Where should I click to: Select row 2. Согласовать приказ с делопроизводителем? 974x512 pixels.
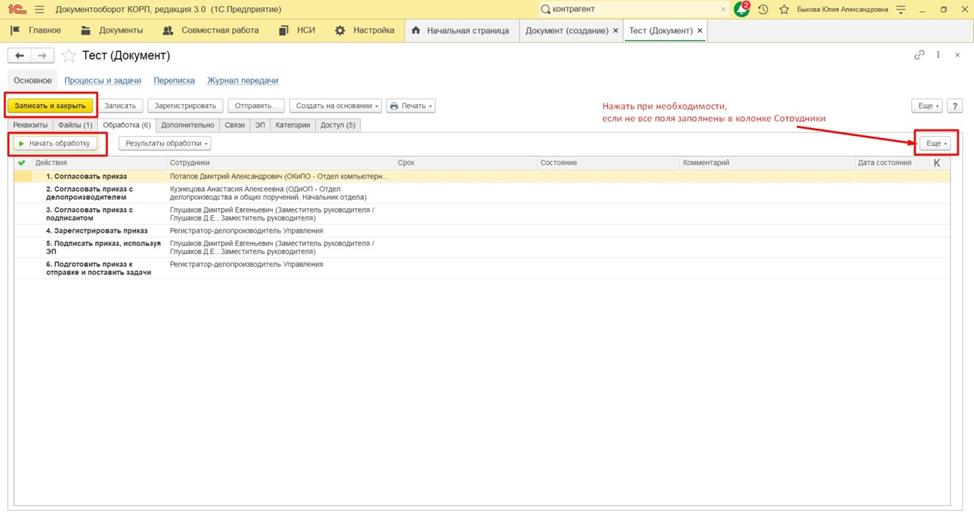pos(482,193)
